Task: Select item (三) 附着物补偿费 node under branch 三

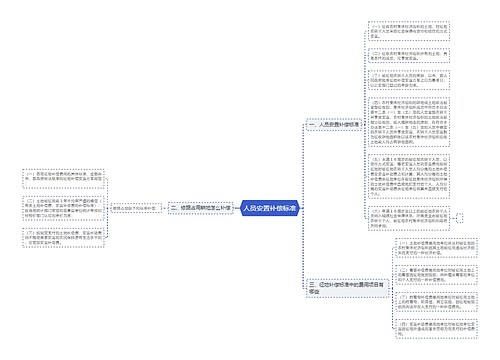Action: pyautogui.click(x=436, y=302)
